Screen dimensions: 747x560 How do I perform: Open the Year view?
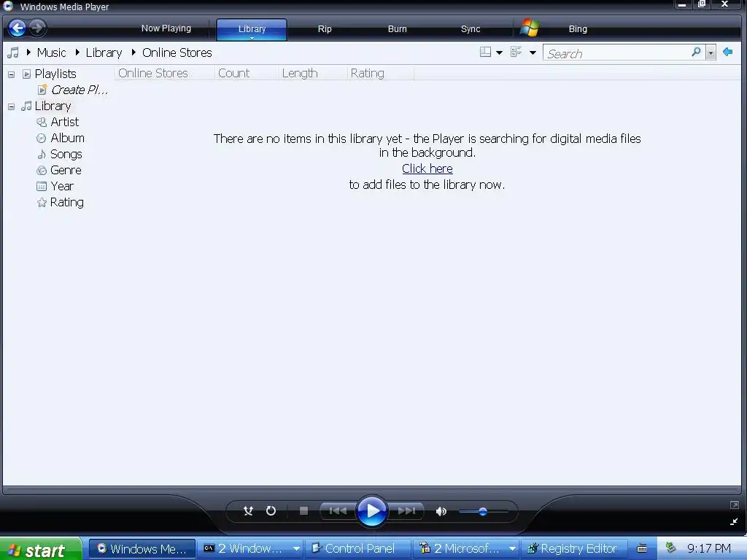click(62, 186)
